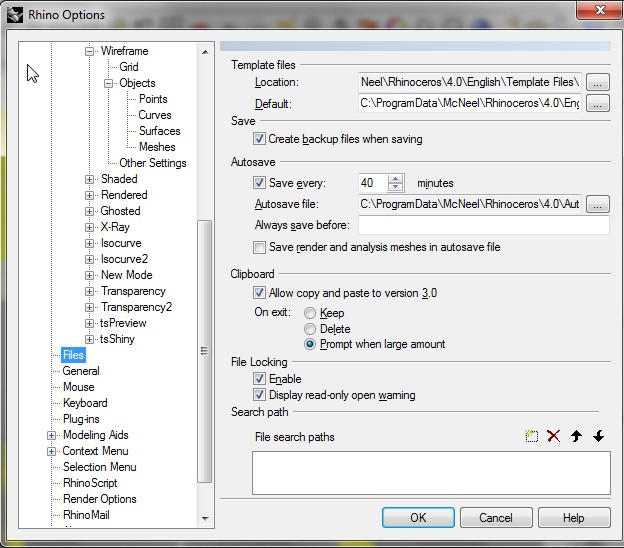Select Prompt when large amount option
Screen dimensions: 624x548
[310, 344]
